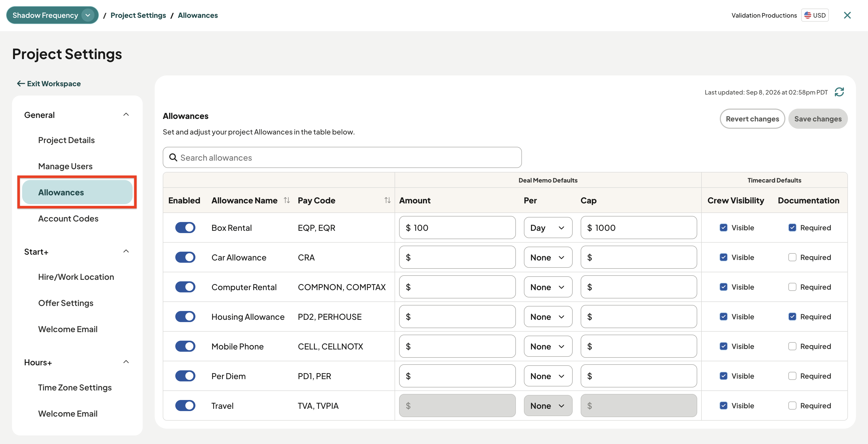Collapse the Hours+ sidebar section
This screenshot has height=444, width=868.
(126, 362)
